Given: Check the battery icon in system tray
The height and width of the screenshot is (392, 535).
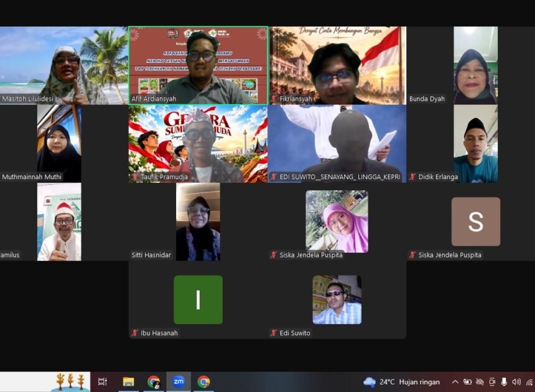Looking at the screenshot, I should [467, 382].
